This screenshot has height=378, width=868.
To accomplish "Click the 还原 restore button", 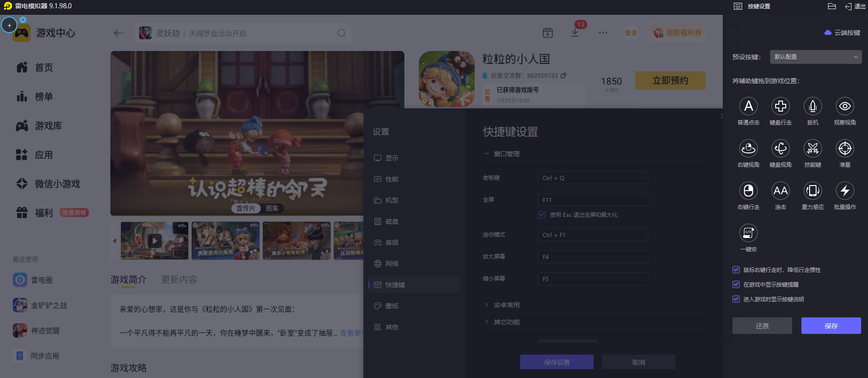I will [x=762, y=326].
